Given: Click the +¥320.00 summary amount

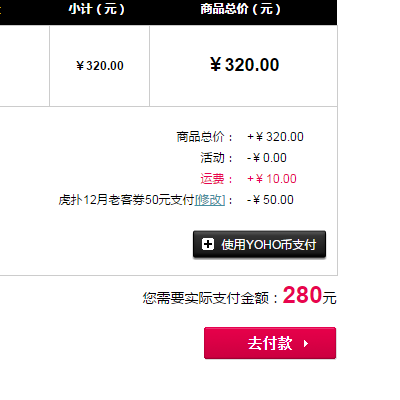Looking at the screenshot, I should (275, 137).
